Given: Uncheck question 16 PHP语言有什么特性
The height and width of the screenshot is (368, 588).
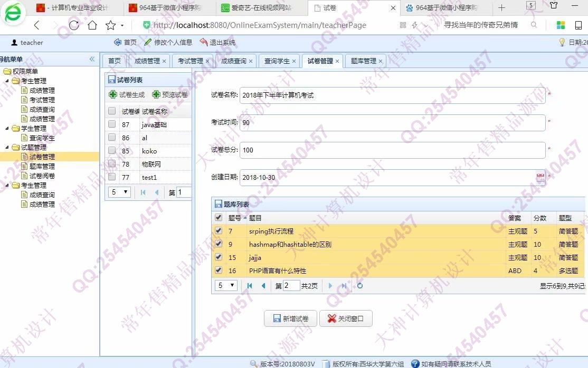Looking at the screenshot, I should coord(218,270).
